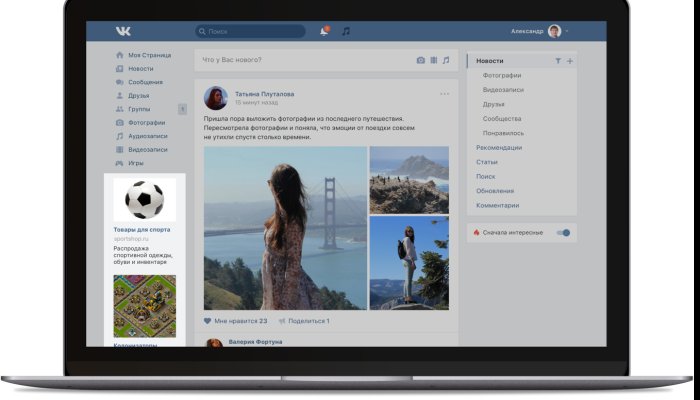700x400 pixels.
Task: Open the music note icon in header
Action: pyautogui.click(x=346, y=31)
